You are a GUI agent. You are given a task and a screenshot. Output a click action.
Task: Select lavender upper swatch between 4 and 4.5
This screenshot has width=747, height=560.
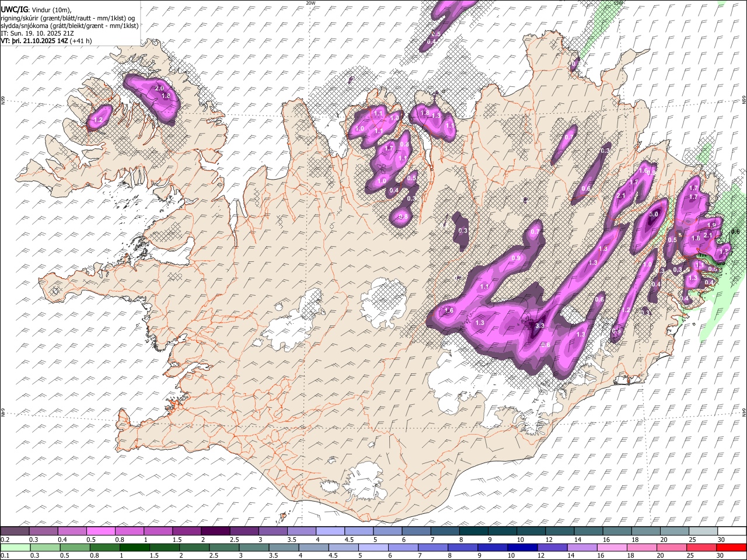[330, 531]
